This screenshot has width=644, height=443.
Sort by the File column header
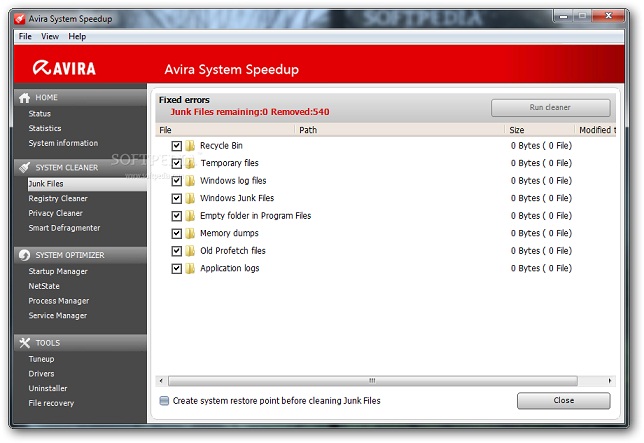click(x=225, y=130)
